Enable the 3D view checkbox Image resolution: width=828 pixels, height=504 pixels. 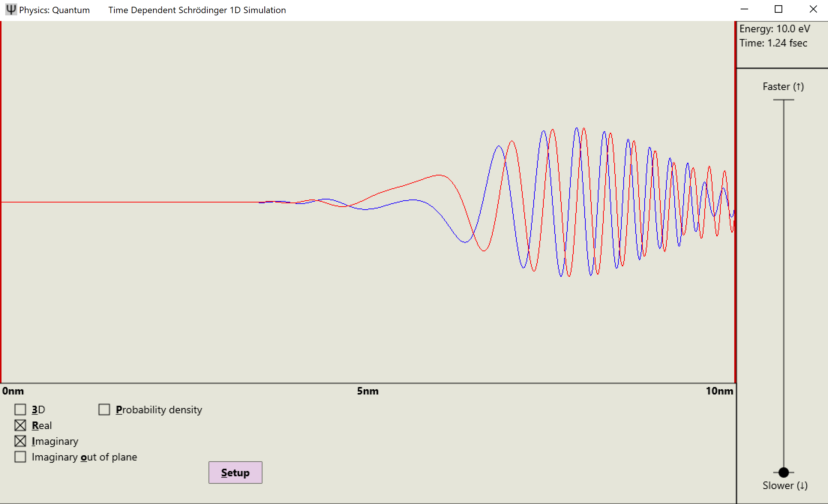(20, 409)
